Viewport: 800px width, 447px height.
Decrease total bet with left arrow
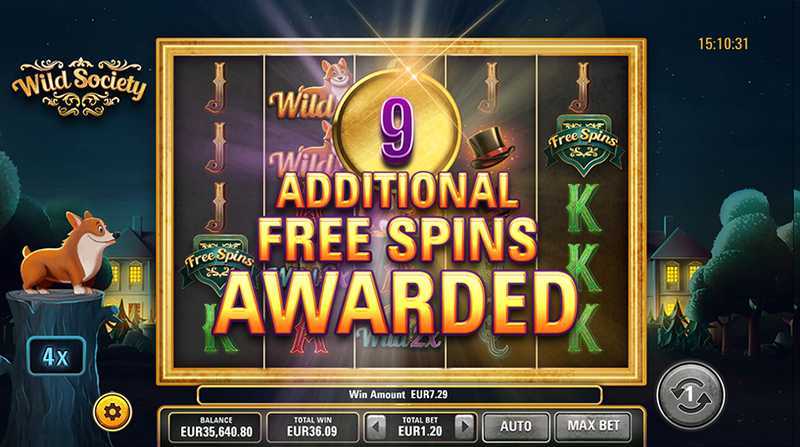(x=377, y=426)
